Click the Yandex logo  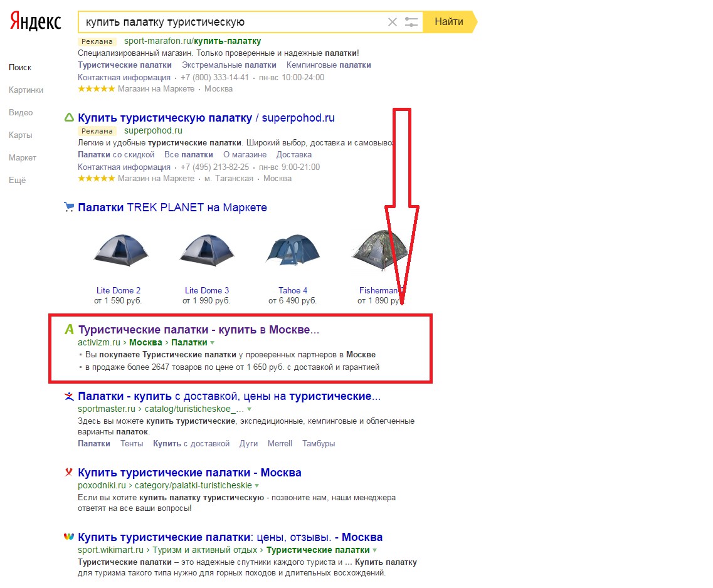coord(36,21)
